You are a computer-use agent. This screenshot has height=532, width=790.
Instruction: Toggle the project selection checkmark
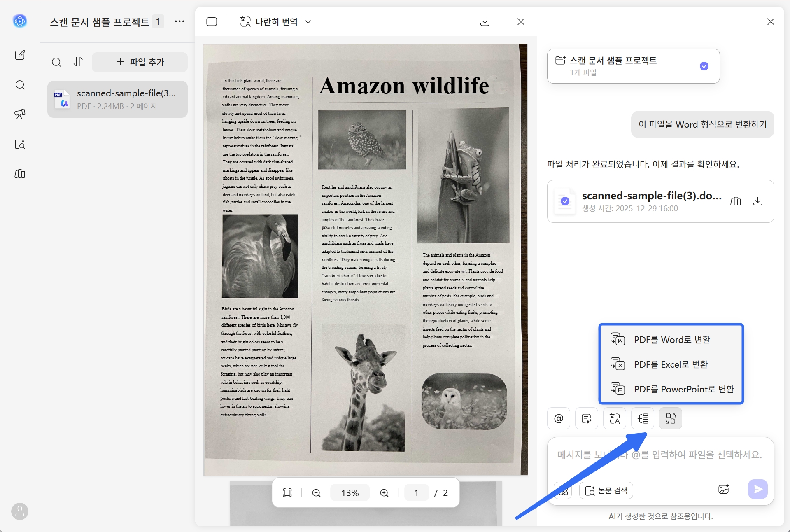click(704, 66)
